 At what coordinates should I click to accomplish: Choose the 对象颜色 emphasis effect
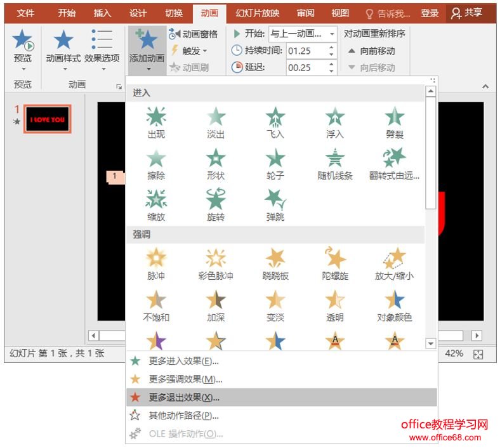[394, 305]
